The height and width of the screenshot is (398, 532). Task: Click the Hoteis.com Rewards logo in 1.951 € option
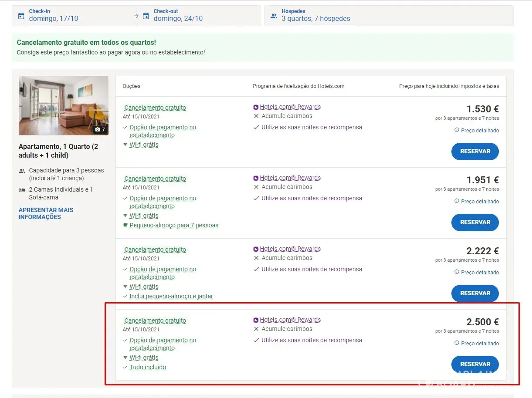click(x=256, y=178)
